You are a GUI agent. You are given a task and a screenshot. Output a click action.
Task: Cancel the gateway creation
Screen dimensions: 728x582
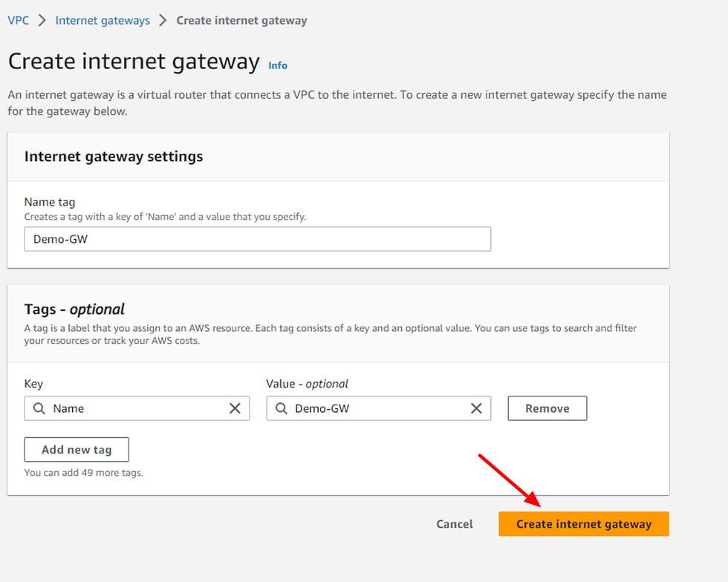click(455, 524)
